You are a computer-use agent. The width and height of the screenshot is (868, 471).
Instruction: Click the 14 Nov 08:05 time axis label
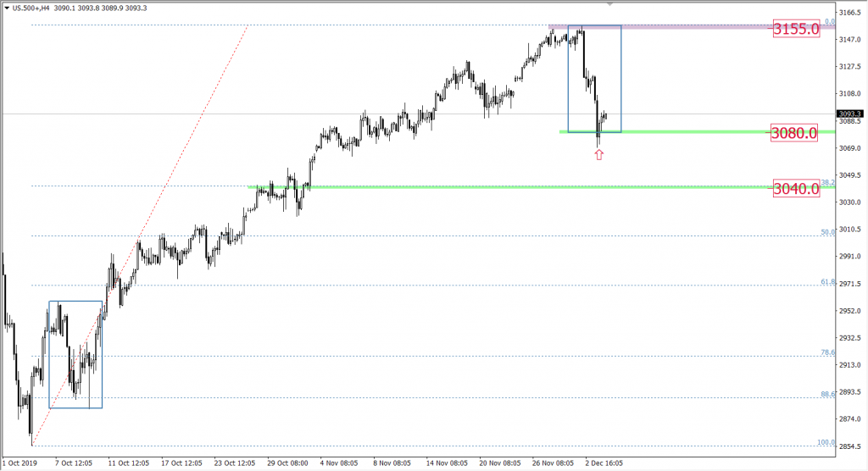pos(448,463)
